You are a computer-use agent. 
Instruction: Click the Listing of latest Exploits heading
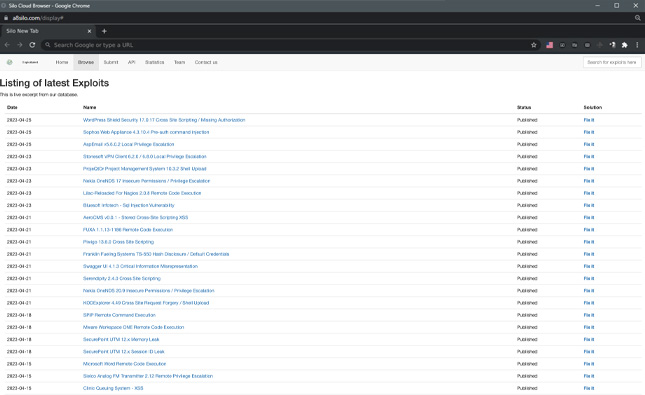coord(54,83)
